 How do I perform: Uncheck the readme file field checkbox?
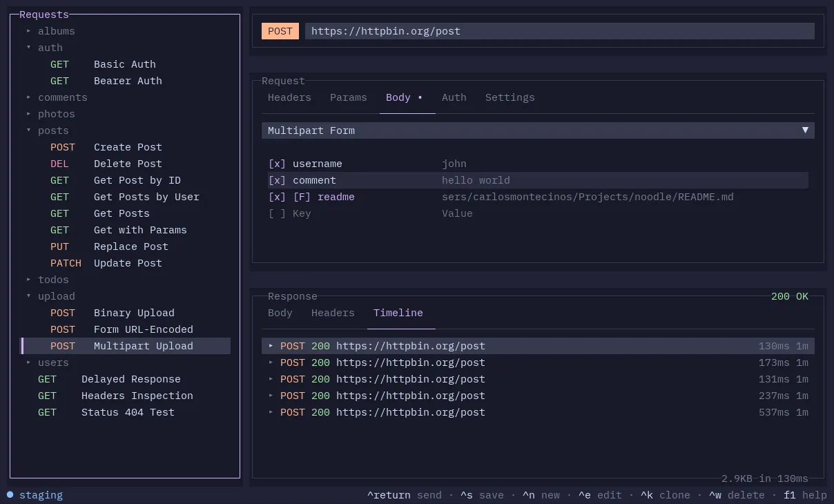pyautogui.click(x=277, y=197)
